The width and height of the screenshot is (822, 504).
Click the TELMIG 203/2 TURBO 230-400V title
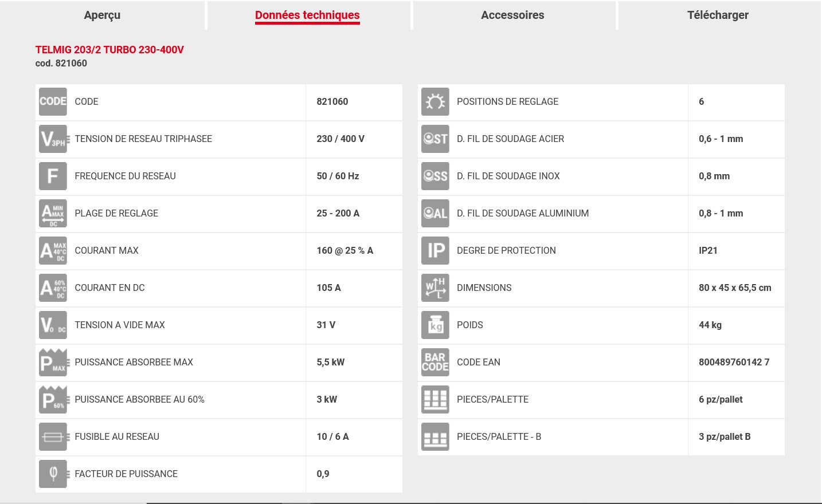[109, 50]
